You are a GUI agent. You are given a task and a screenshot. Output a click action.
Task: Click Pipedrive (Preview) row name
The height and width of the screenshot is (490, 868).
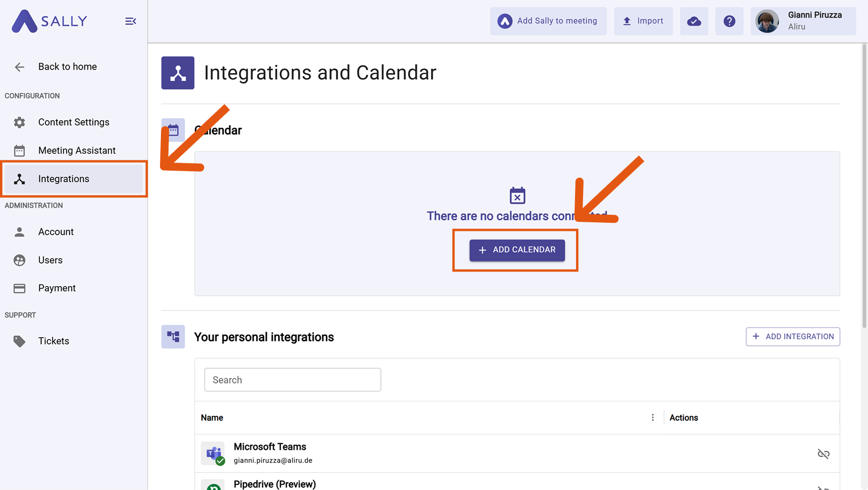pos(275,484)
